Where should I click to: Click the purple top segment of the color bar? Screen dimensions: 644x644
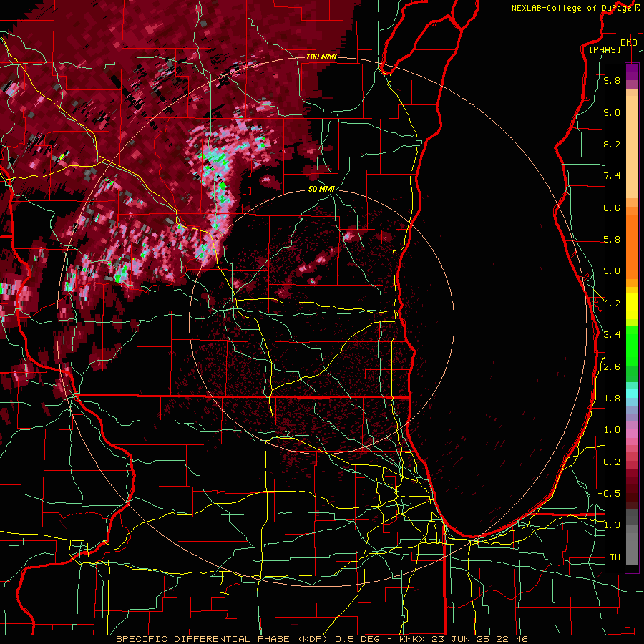point(632,72)
